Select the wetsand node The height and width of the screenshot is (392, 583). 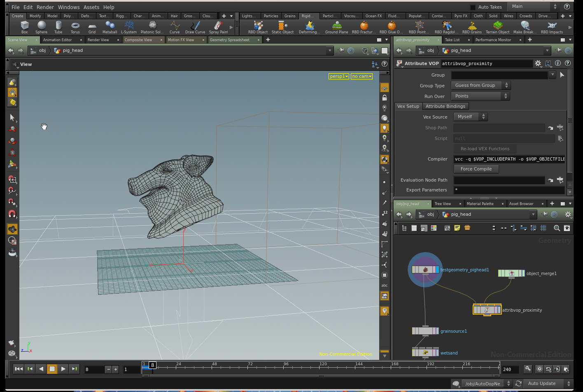point(425,353)
